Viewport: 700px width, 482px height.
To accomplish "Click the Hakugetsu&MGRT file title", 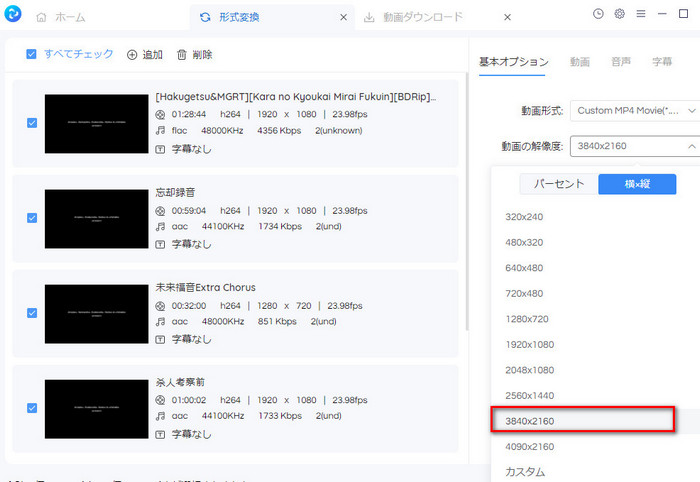I will (x=296, y=97).
